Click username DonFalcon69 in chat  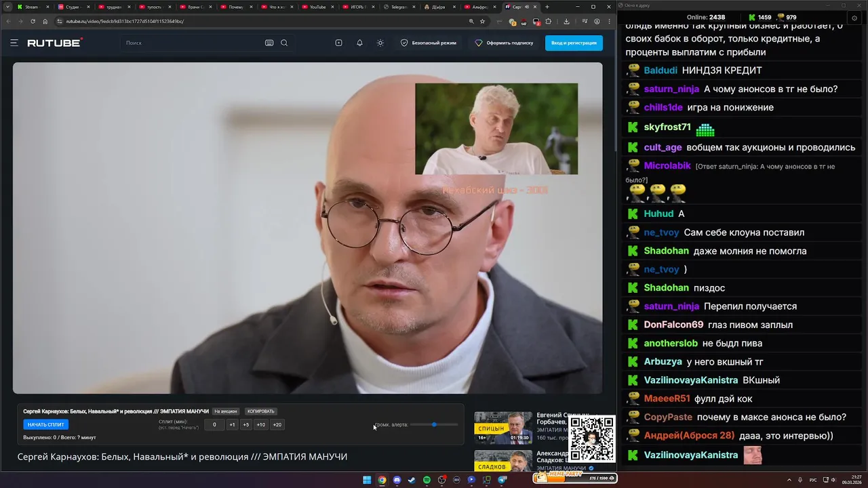tap(673, 325)
